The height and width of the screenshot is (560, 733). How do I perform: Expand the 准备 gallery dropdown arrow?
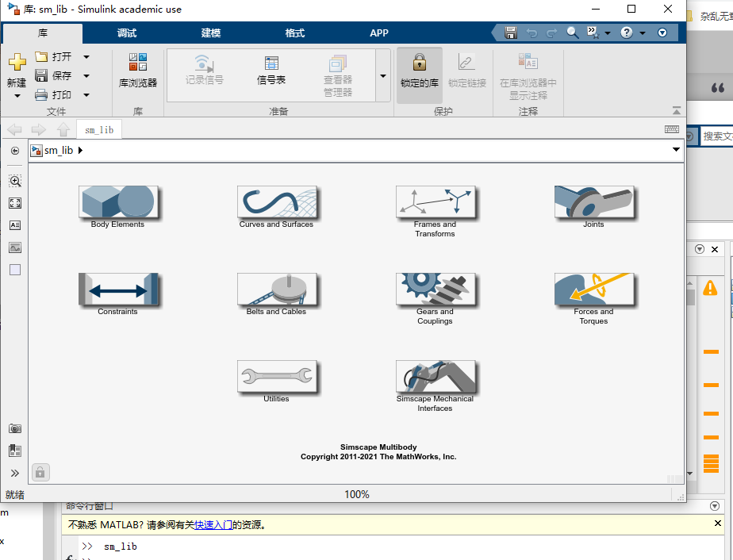click(x=383, y=75)
